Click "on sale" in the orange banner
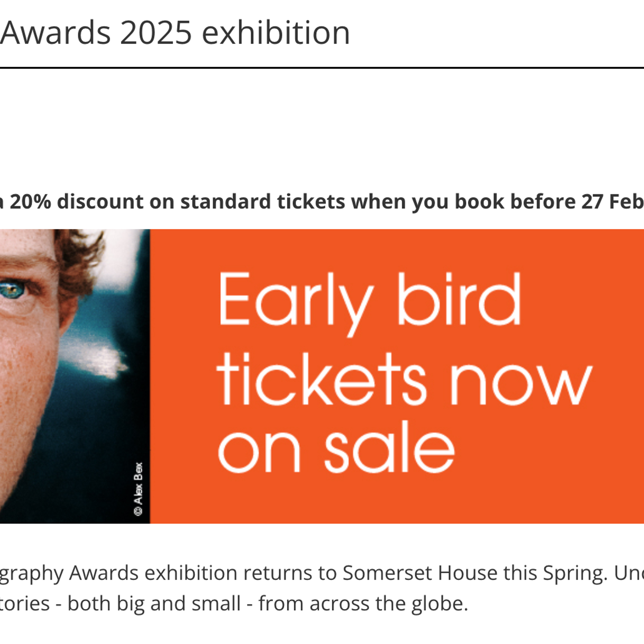644x644 pixels. coord(336,449)
